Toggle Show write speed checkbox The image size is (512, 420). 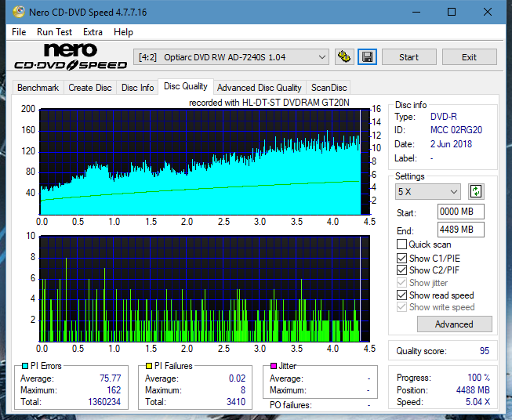tap(401, 307)
